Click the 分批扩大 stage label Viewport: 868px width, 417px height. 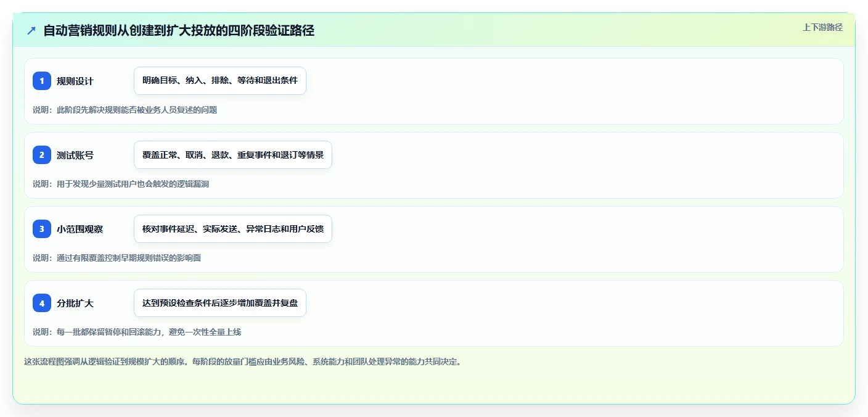pos(75,303)
